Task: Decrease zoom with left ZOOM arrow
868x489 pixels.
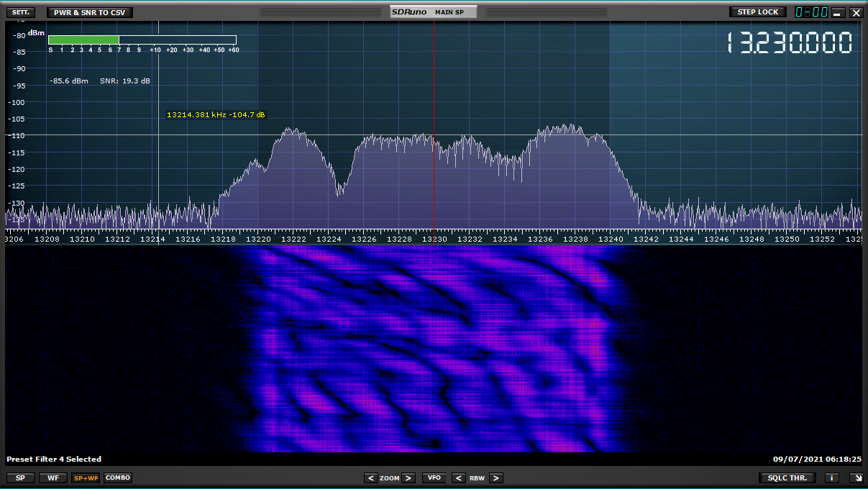Action: click(370, 478)
